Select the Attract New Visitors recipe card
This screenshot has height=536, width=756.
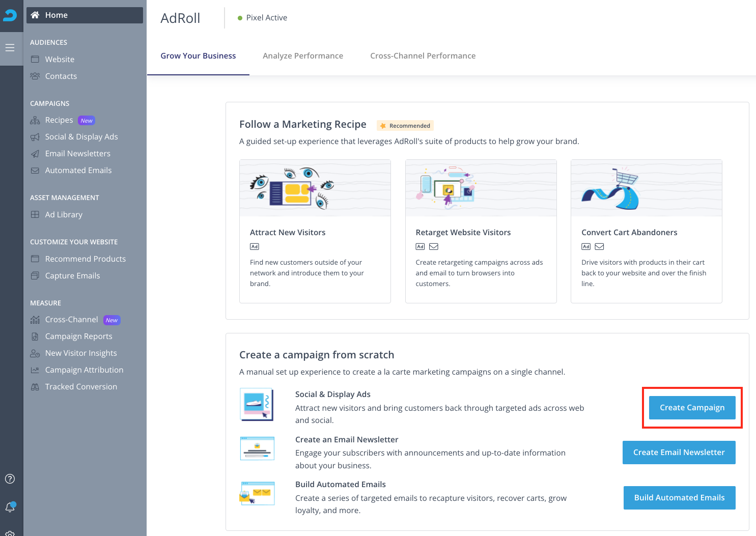point(315,232)
